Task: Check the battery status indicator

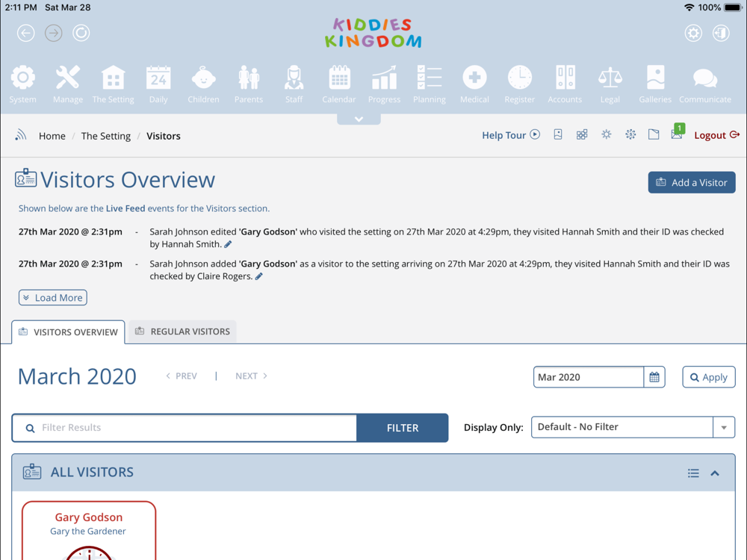Action: [732, 7]
